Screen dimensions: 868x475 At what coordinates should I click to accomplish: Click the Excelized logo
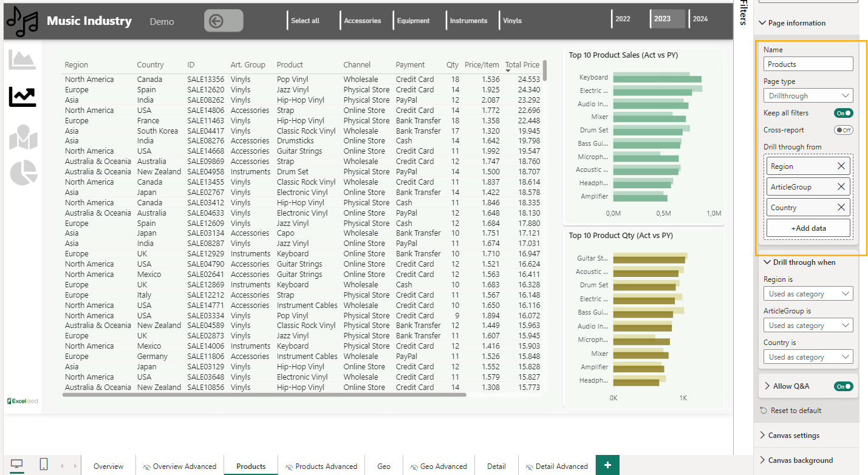(x=22, y=401)
